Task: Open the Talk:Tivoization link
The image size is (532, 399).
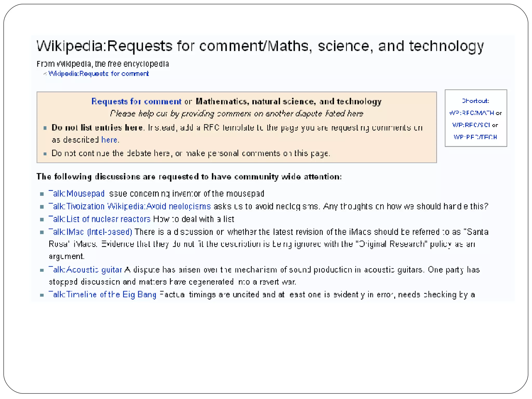Action: pyautogui.click(x=76, y=206)
